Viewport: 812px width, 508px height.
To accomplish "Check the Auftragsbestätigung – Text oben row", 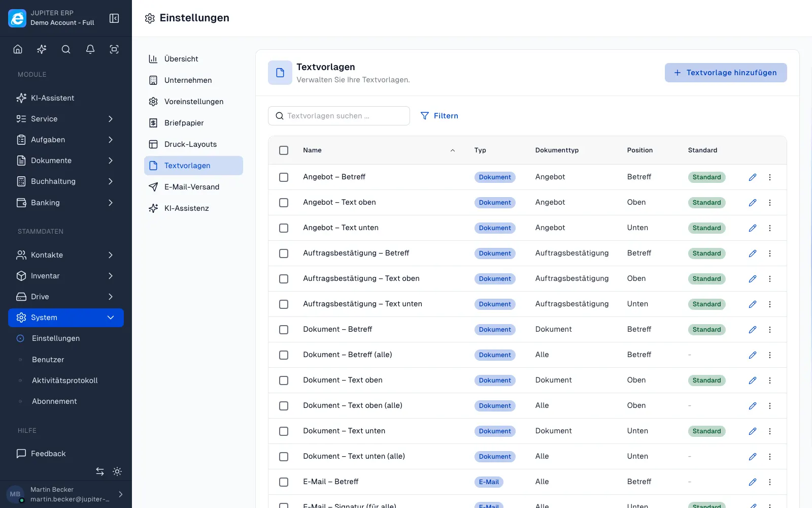I will point(284,279).
